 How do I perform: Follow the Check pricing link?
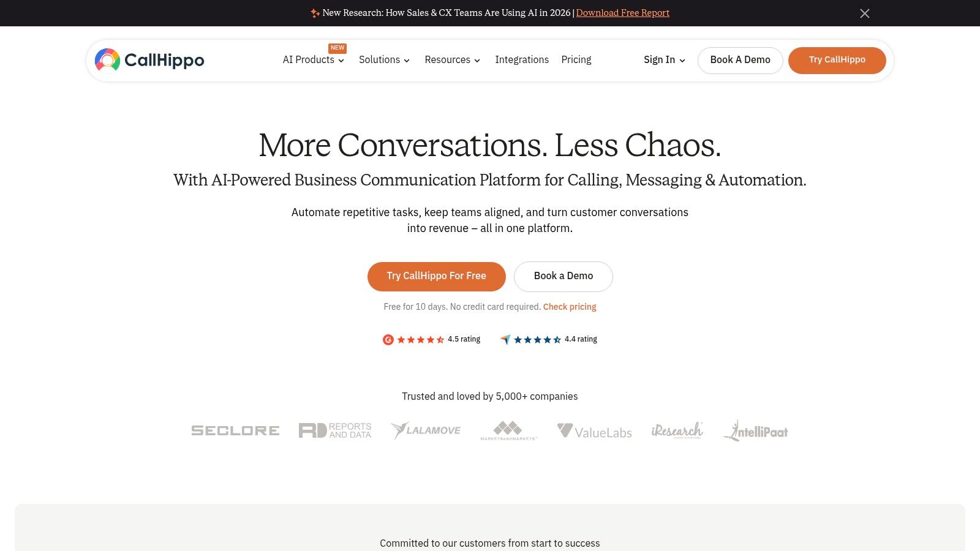coord(570,307)
